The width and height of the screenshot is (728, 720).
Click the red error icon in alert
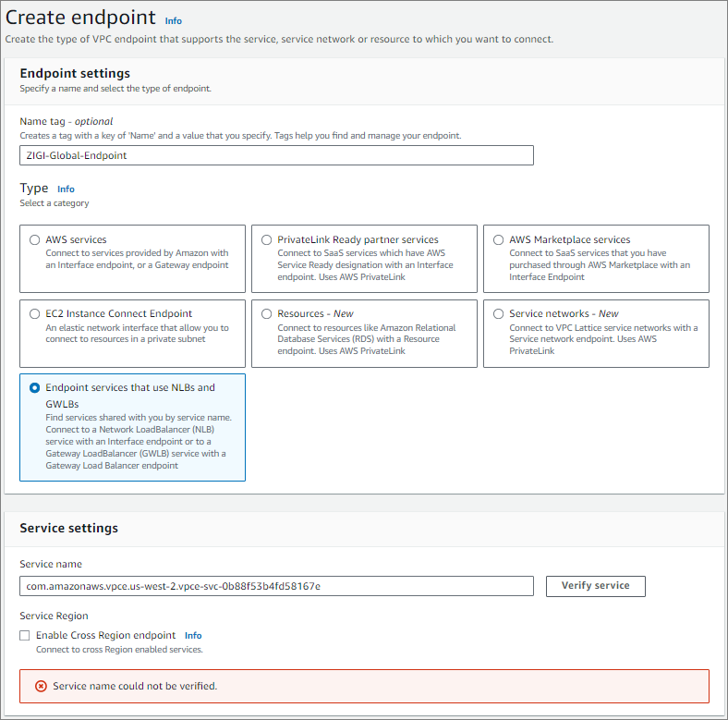41,686
